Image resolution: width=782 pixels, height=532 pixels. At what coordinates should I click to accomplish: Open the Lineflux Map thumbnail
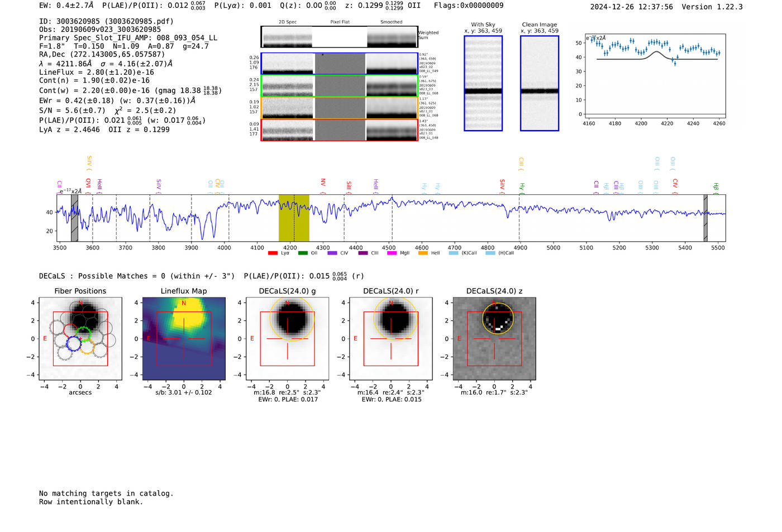184,339
